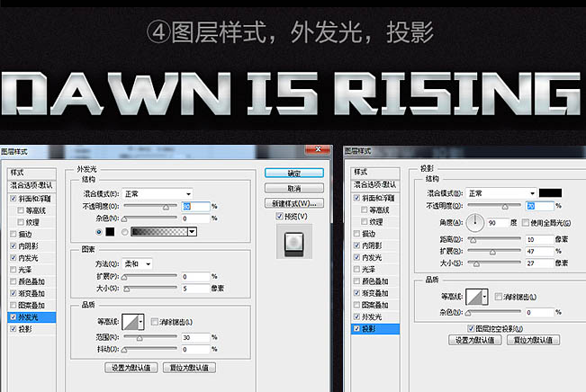Click 设置为默认值 in 外发光 dialog

(131, 368)
